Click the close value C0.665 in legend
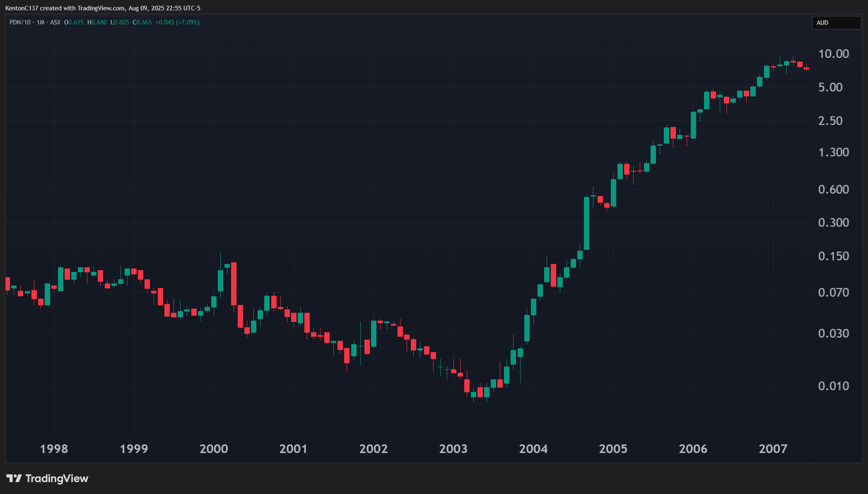The image size is (868, 494). click(143, 23)
